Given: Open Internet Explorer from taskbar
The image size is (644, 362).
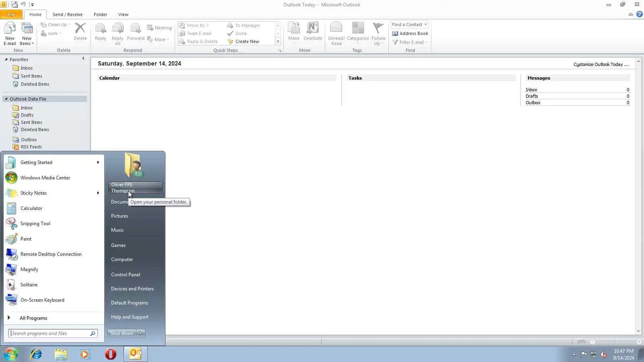Looking at the screenshot, I should (x=36, y=354).
